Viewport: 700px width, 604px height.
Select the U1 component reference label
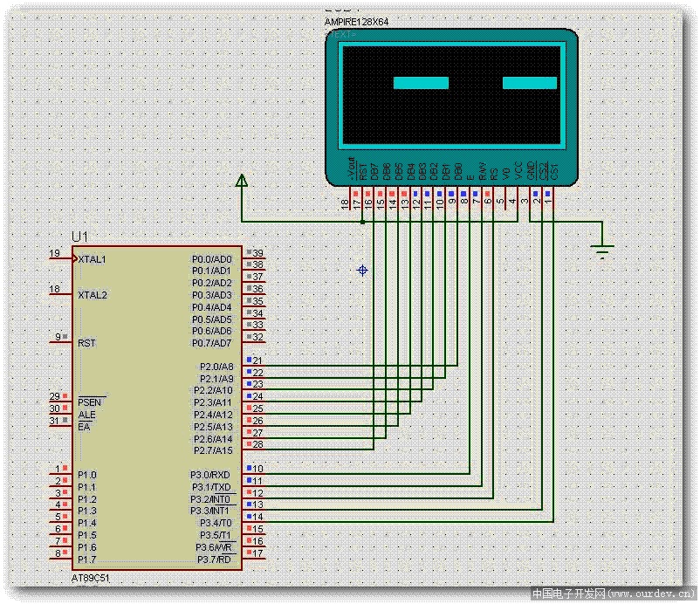[80, 237]
